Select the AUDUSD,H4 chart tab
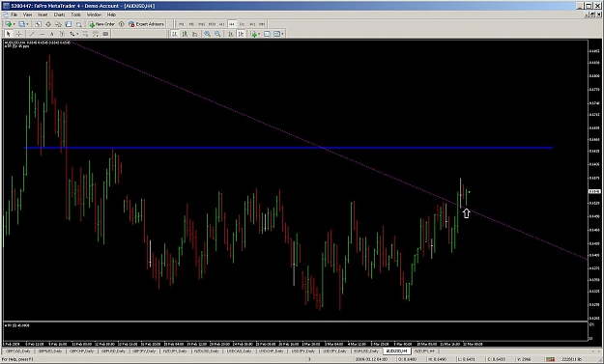Image resolution: width=604 pixels, height=364 pixels. [397, 351]
